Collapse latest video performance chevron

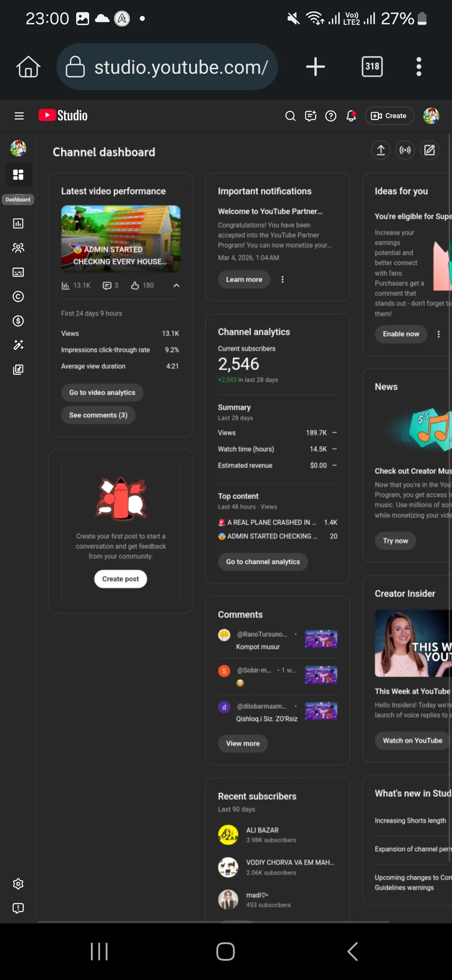177,286
